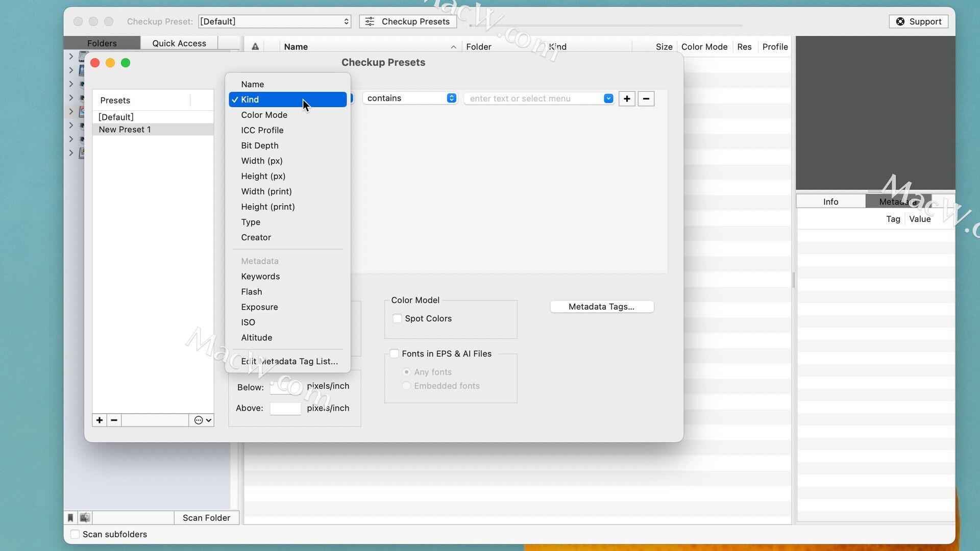Enable the Spot Colors checkbox
980x551 pixels.
(397, 318)
